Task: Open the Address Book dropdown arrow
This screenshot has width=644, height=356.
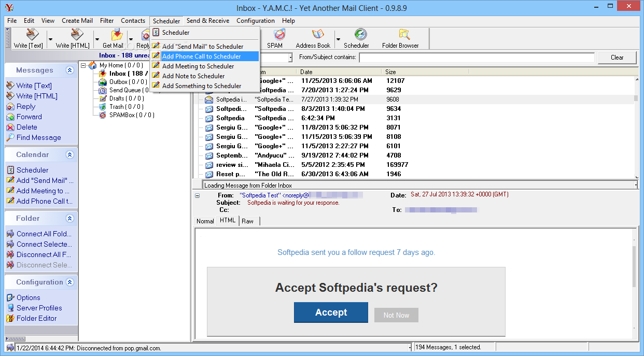Action: [x=338, y=39]
